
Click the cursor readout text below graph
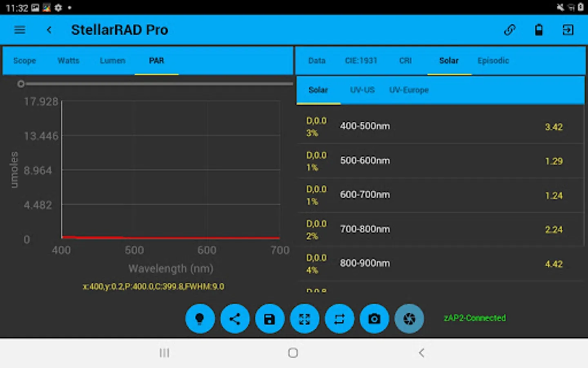point(154,287)
